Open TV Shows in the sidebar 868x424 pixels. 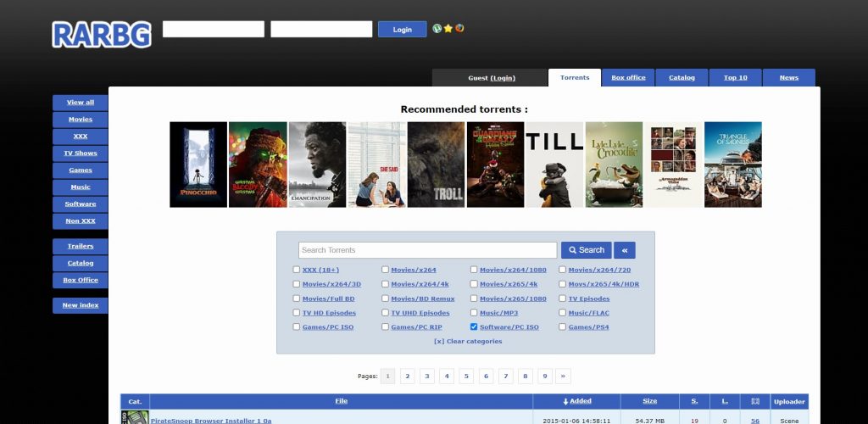81,153
